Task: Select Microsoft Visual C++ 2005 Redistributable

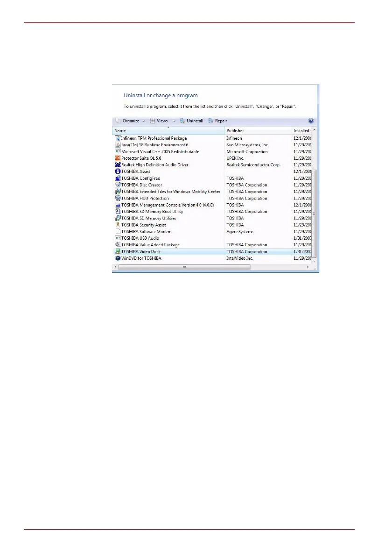Action: click(160, 152)
